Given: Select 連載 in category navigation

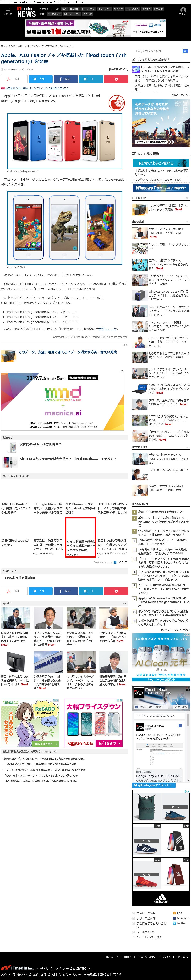Looking at the screenshot, I should pyautogui.click(x=64, y=9).
